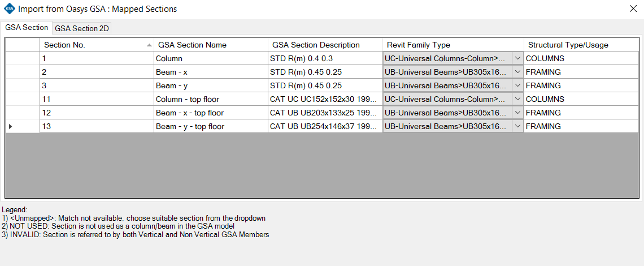Image resolution: width=644 pixels, height=266 pixels.
Task: Click the 'STD R(m) 0.4 0.3' description cell
Action: pos(325,58)
